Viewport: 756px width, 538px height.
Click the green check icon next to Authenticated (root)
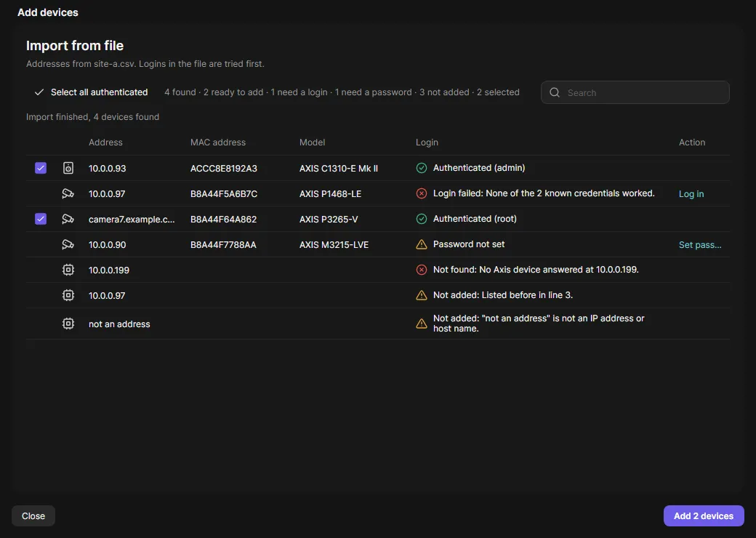click(x=422, y=219)
